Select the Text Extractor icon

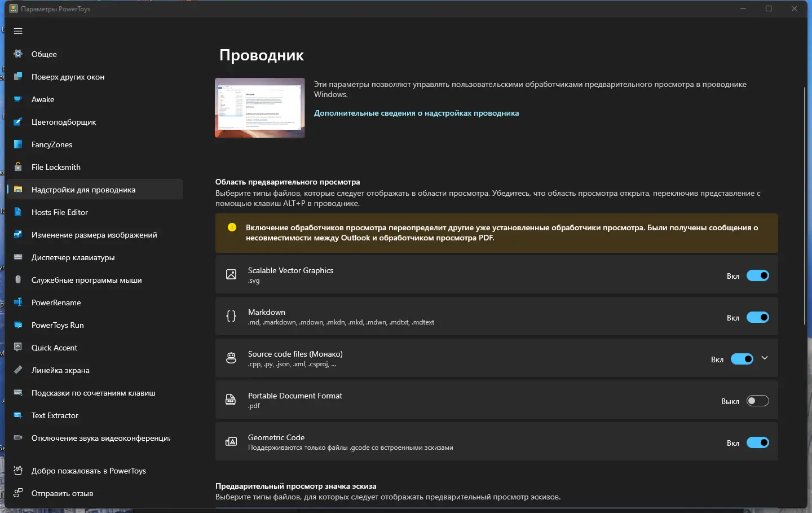(x=17, y=415)
